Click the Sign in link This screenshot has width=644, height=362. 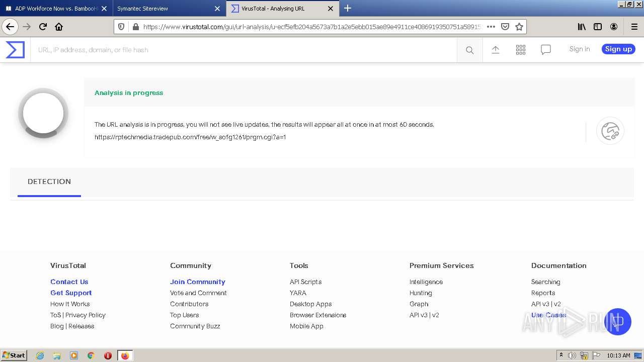click(580, 49)
